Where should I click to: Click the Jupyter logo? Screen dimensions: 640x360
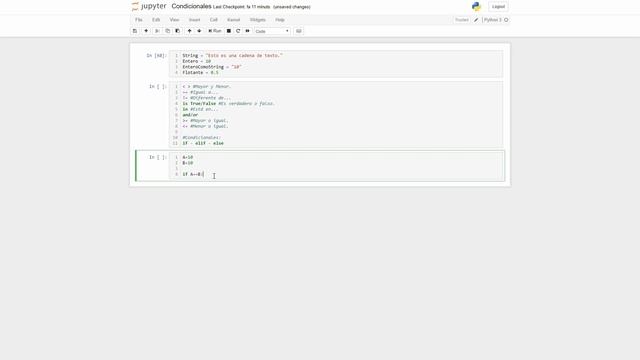[x=149, y=7]
